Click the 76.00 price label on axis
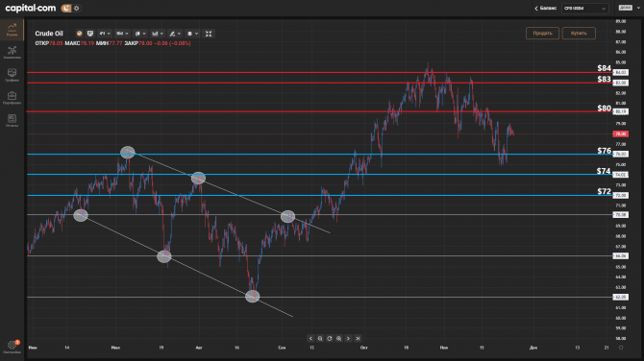 pos(620,155)
